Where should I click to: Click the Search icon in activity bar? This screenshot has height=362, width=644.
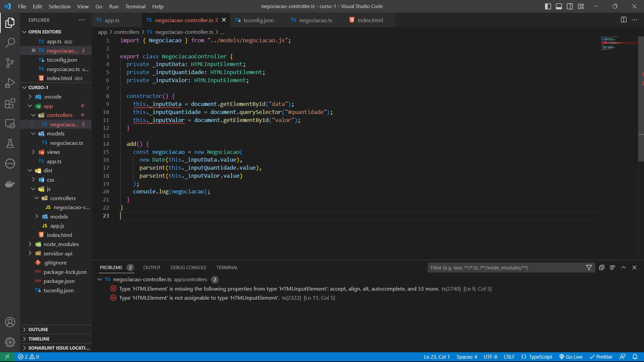coord(10,42)
